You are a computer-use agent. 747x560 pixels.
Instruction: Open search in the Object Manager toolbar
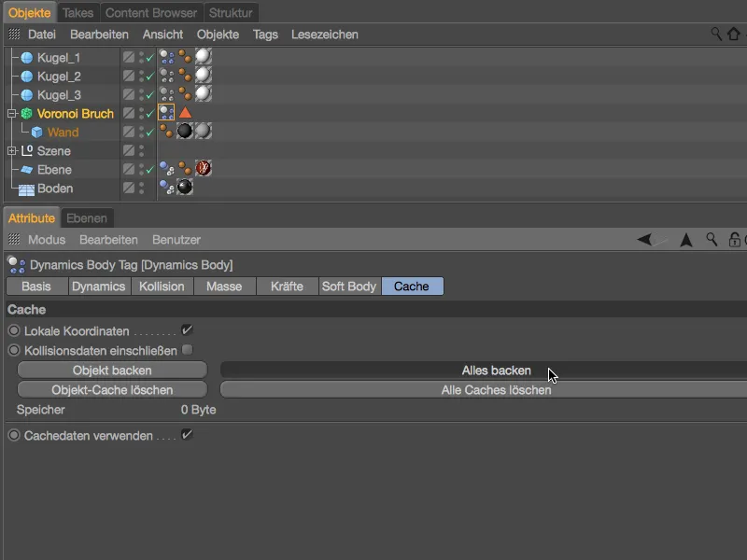click(x=716, y=34)
